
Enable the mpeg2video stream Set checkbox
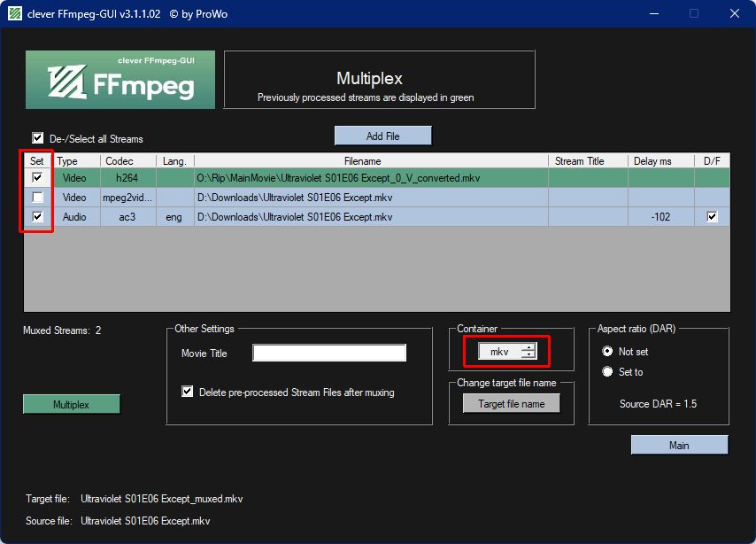click(37, 197)
